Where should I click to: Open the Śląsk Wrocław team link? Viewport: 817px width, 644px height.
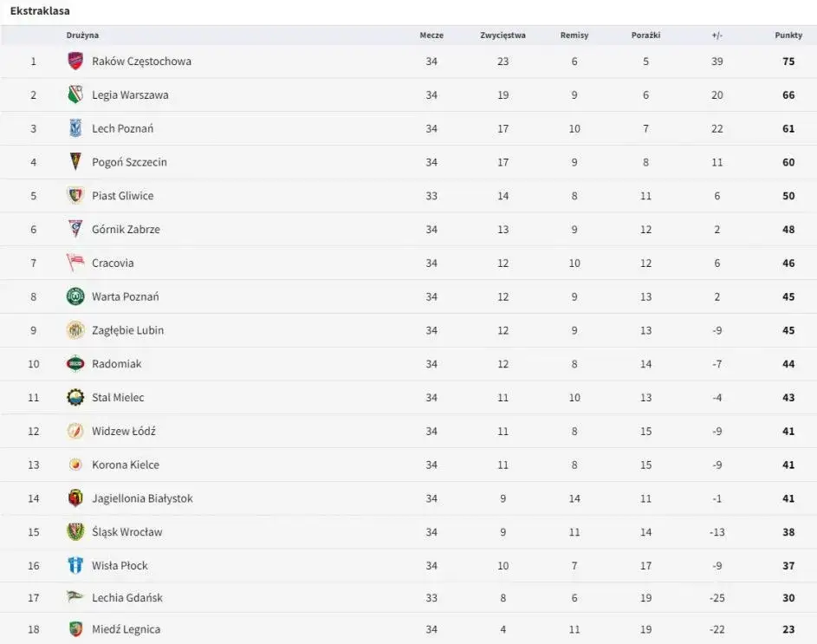click(127, 532)
